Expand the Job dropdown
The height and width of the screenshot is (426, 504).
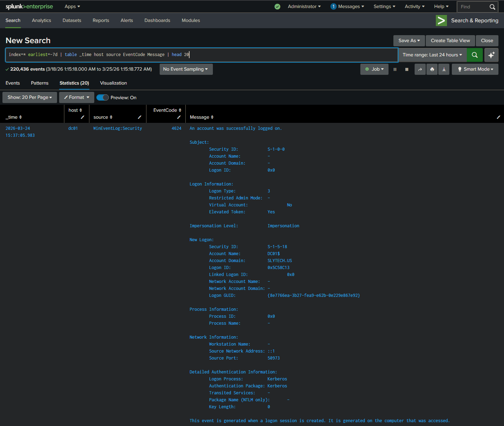pyautogui.click(x=374, y=69)
